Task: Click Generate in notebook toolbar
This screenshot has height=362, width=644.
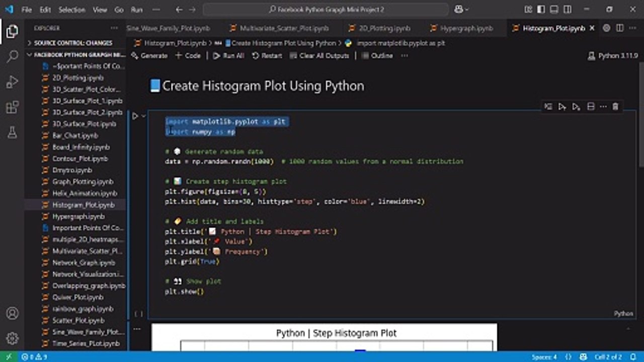Action: 149,56
